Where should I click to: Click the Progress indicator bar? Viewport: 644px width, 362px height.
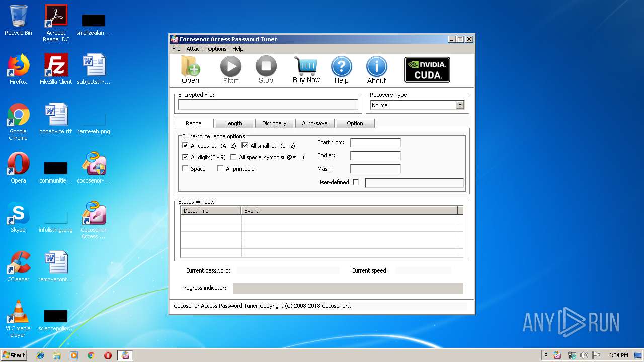click(348, 288)
